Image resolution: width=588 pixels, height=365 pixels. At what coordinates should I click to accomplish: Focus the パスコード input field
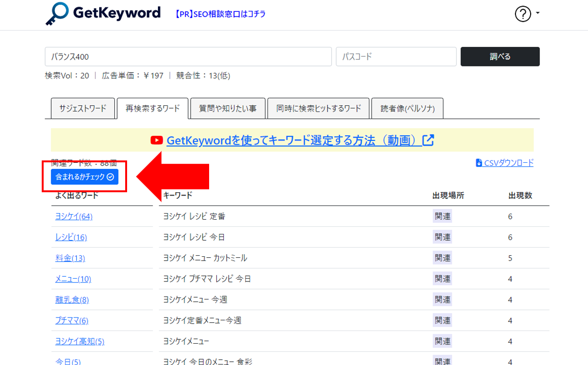[x=396, y=56]
